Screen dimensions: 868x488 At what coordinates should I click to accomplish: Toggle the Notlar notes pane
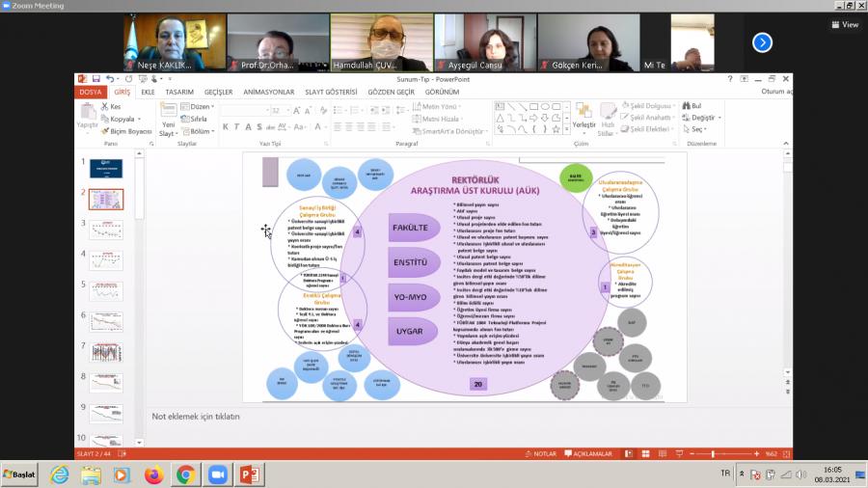(x=541, y=453)
